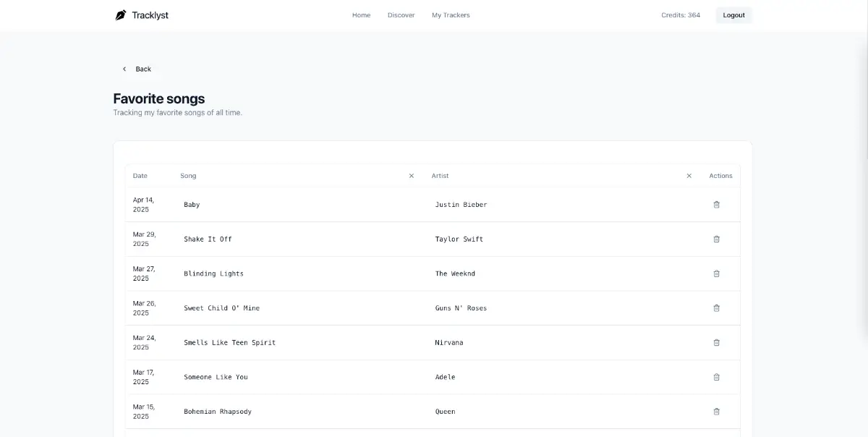The image size is (868, 437).
Task: Select the Back link
Action: pos(142,69)
